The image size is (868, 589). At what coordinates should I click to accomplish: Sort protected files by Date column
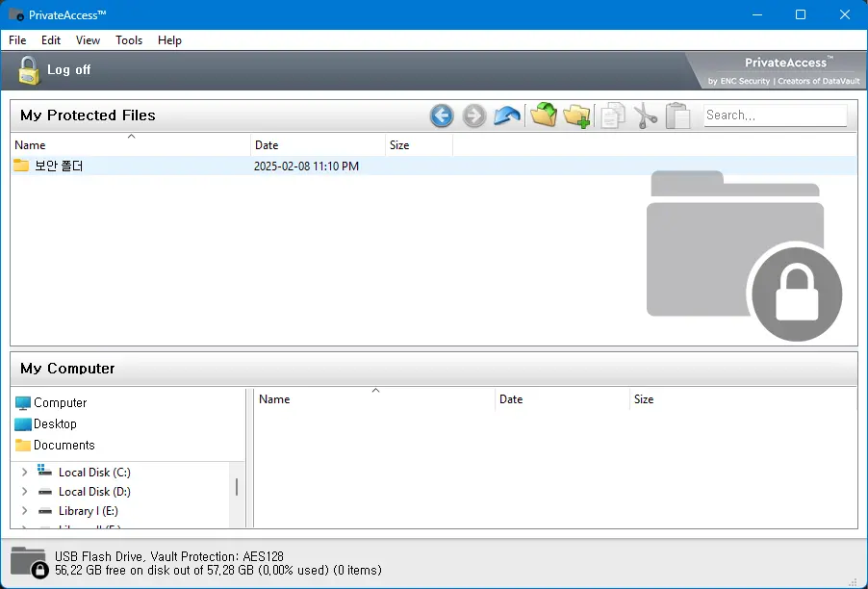coord(318,145)
